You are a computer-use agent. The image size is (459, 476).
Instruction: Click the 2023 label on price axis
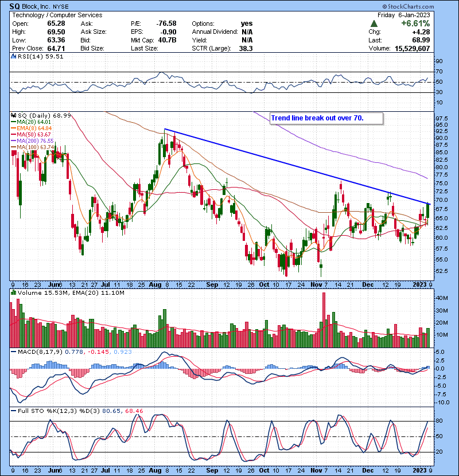419,285
